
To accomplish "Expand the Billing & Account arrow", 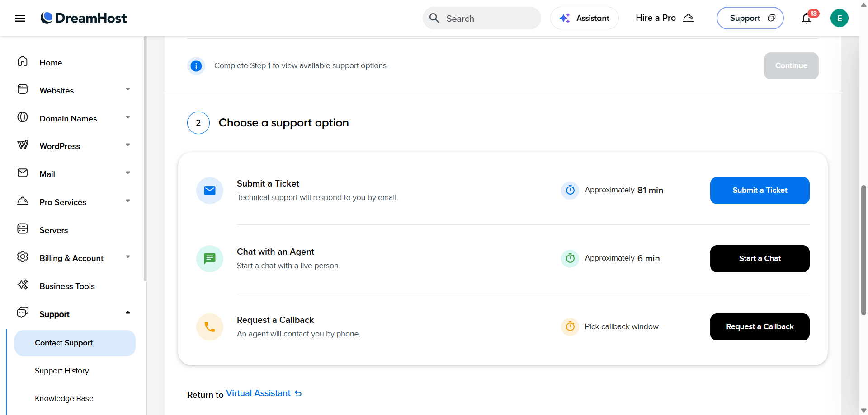I will pyautogui.click(x=128, y=257).
